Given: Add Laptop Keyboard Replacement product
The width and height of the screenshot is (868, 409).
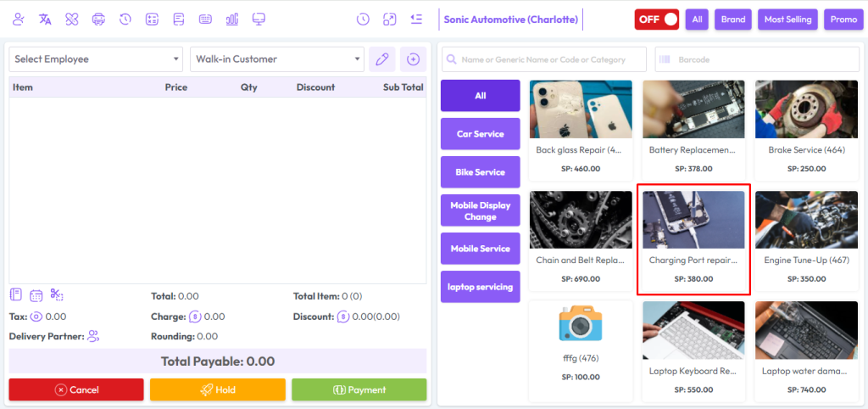Looking at the screenshot, I should (x=693, y=350).
